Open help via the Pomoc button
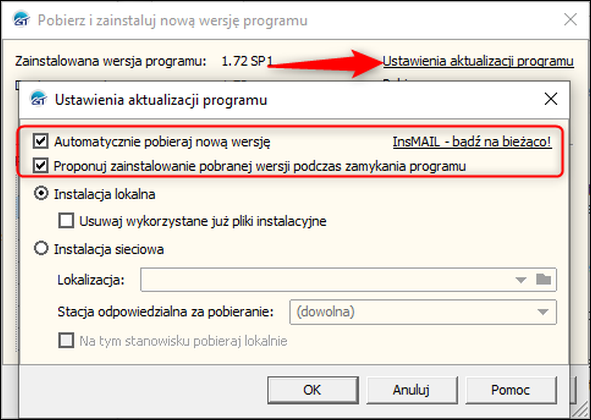Screen dimensions: 591x420 pyautogui.click(x=511, y=390)
